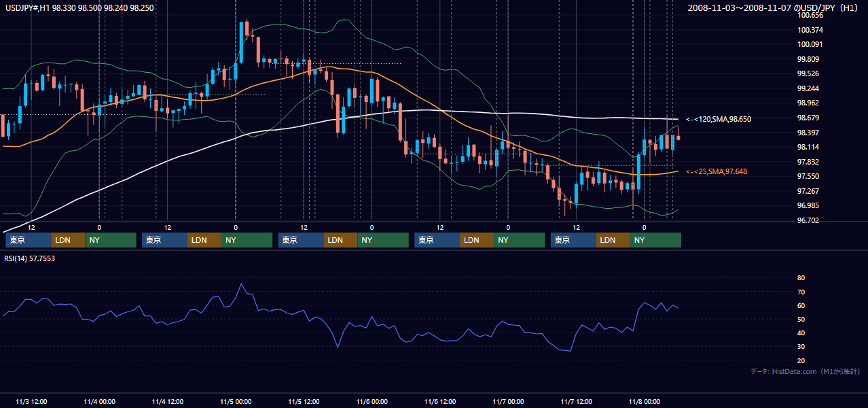This screenshot has height=408, width=868.
Task: Click price axis value 99.526
Action: 808,73
